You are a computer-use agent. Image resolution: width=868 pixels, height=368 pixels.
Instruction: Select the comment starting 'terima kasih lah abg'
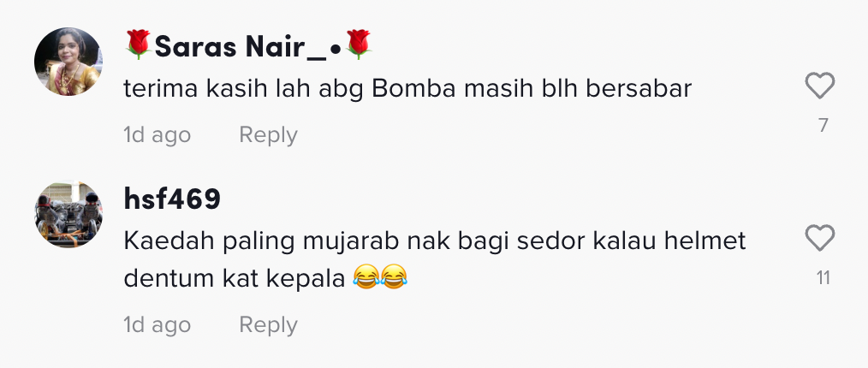point(407,90)
